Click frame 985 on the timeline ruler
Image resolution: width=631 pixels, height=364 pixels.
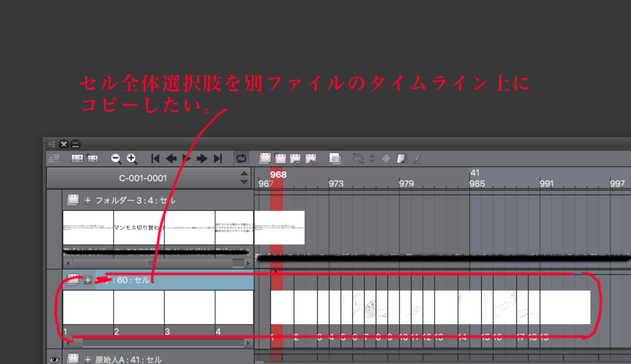[x=477, y=184]
